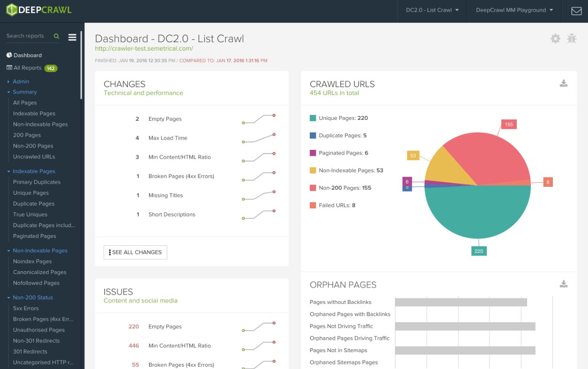Viewport: 588px width, 369px height.
Task: Open the mail envelope icon in header
Action: tap(576, 11)
